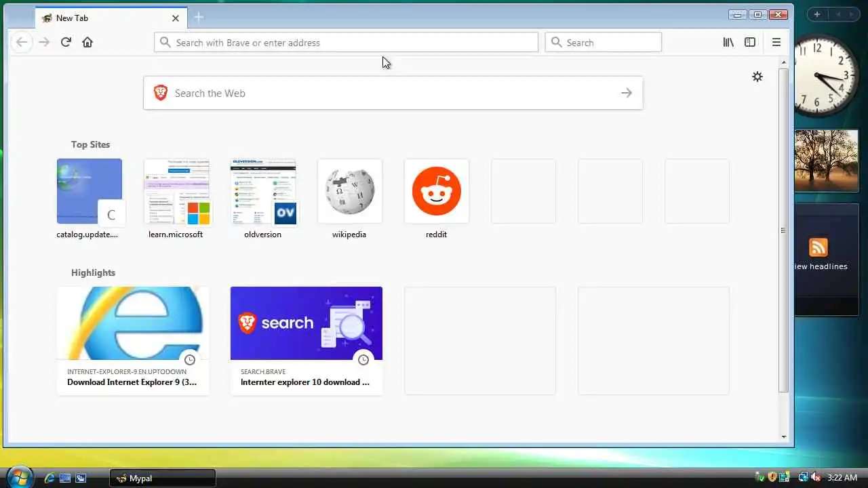Click the security shield tray icon

point(772,478)
